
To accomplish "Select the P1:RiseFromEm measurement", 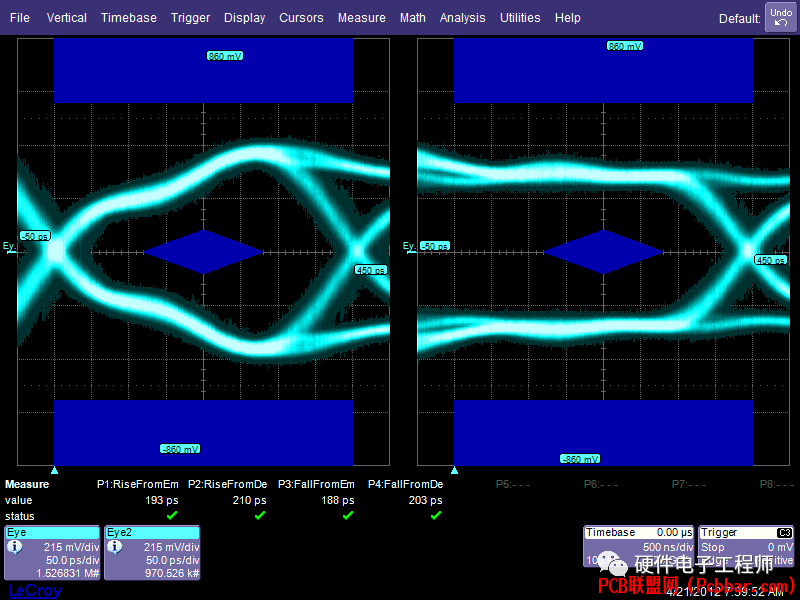I will coord(138,484).
